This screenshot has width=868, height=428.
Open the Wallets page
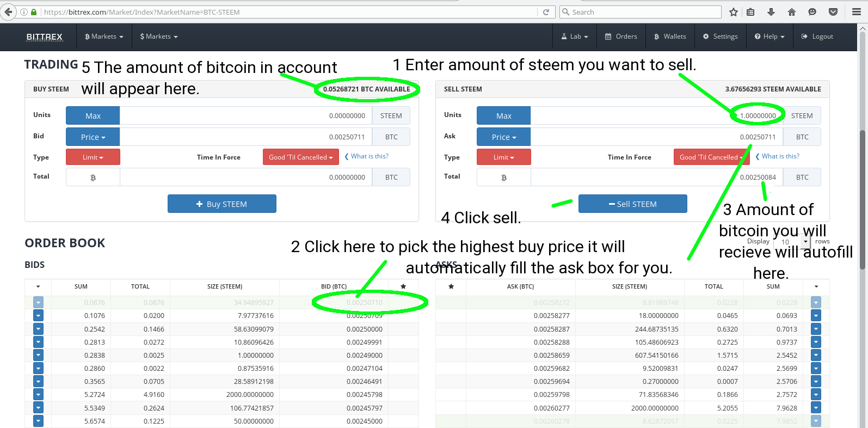pyautogui.click(x=670, y=36)
